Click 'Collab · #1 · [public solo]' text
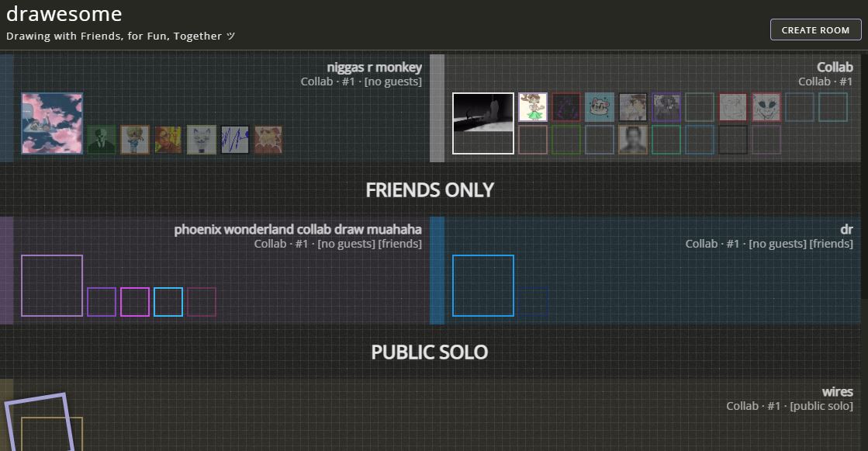This screenshot has width=868, height=451. (x=790, y=406)
